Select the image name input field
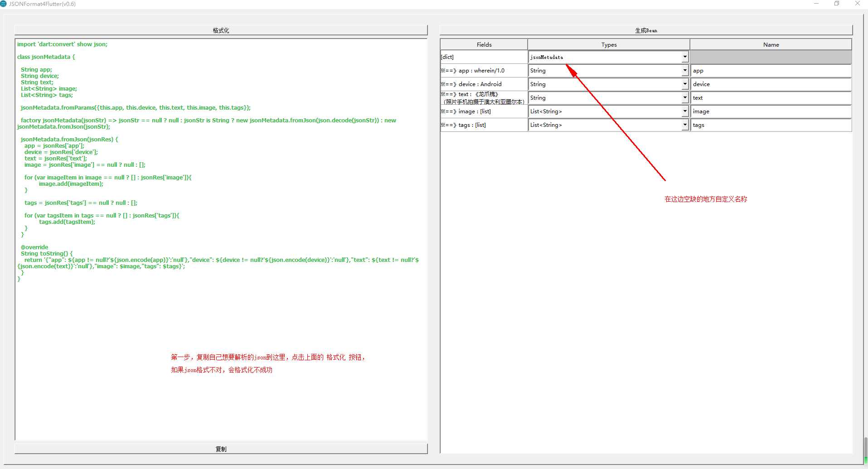Viewport: 868px width, 469px height. point(771,111)
